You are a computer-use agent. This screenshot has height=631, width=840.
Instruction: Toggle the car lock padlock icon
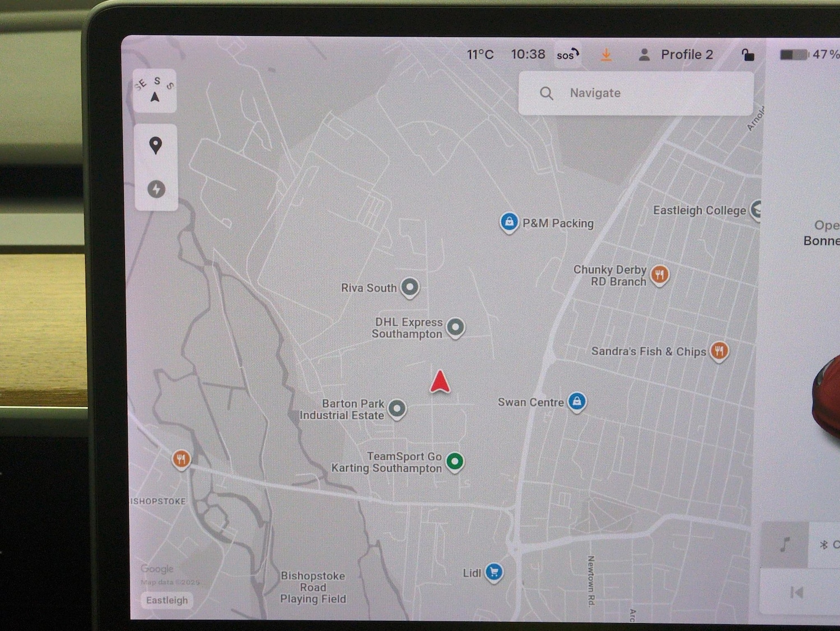(x=748, y=55)
